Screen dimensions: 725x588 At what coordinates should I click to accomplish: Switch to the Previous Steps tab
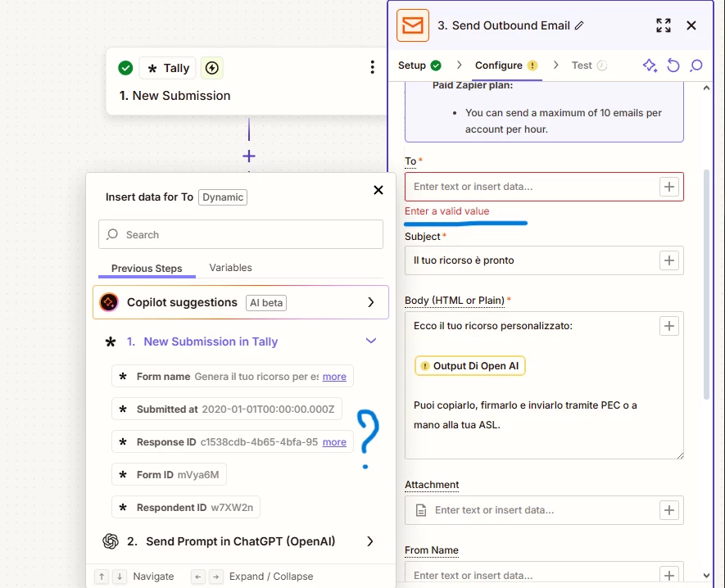[147, 268]
